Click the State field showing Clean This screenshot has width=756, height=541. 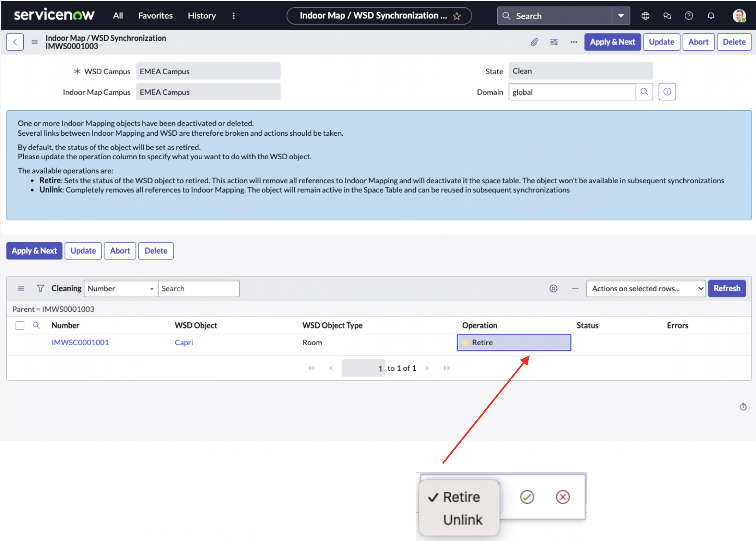581,71
